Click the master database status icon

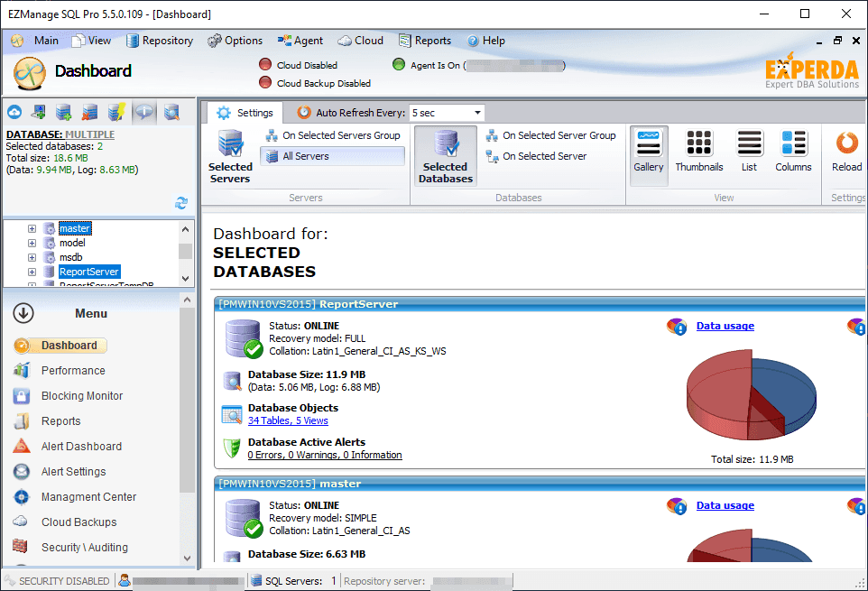[244, 518]
